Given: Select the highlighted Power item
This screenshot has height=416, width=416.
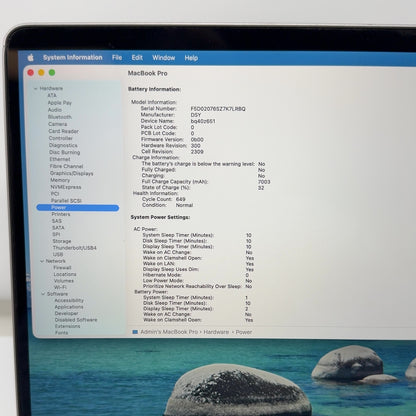Looking at the screenshot, I should (77, 208).
